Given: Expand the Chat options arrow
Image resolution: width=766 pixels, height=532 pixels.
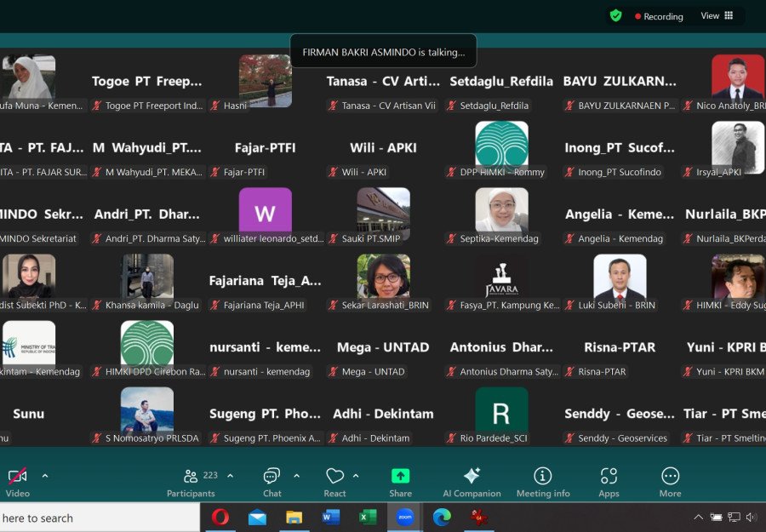Looking at the screenshot, I should click(x=296, y=475).
